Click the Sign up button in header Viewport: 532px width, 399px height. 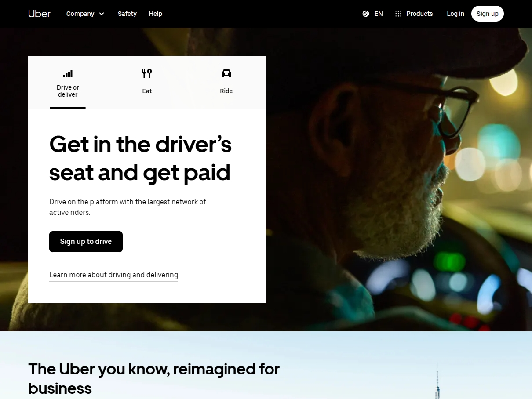click(488, 14)
